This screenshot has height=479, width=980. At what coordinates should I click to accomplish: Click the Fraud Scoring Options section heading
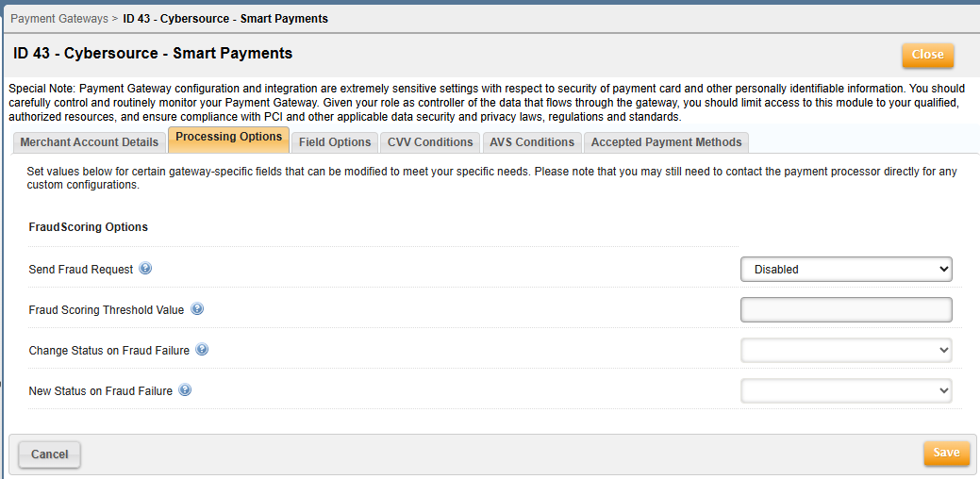[89, 227]
